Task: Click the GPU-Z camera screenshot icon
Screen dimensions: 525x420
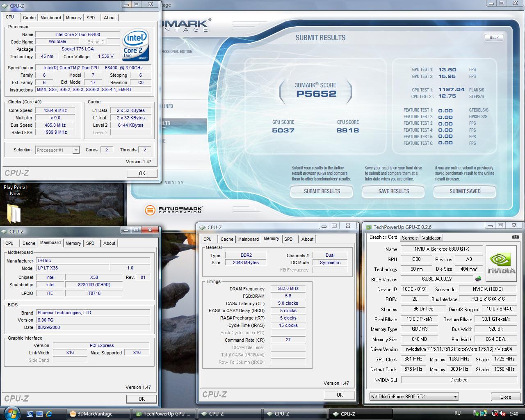Action: [x=515, y=237]
